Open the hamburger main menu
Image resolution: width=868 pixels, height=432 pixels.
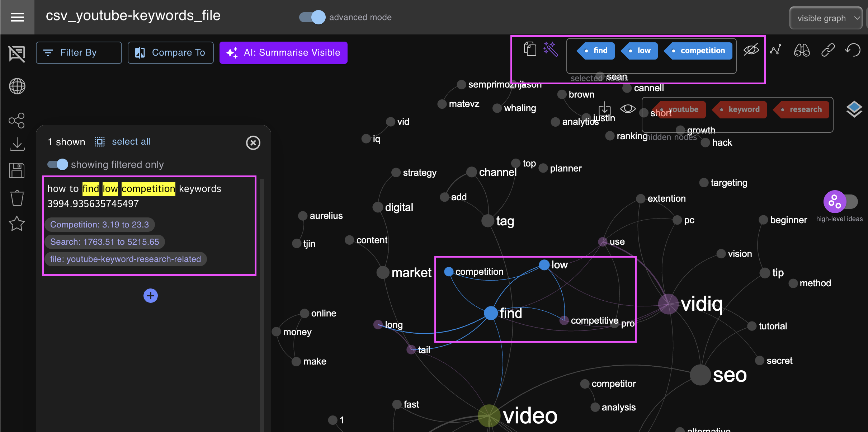click(x=17, y=17)
